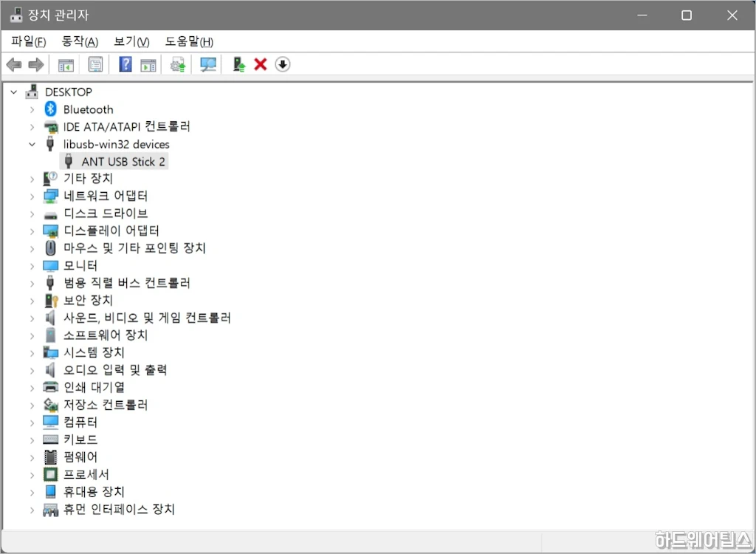Expand the 저장소 컨트롤러 category
This screenshot has height=554, width=756.
coord(32,405)
